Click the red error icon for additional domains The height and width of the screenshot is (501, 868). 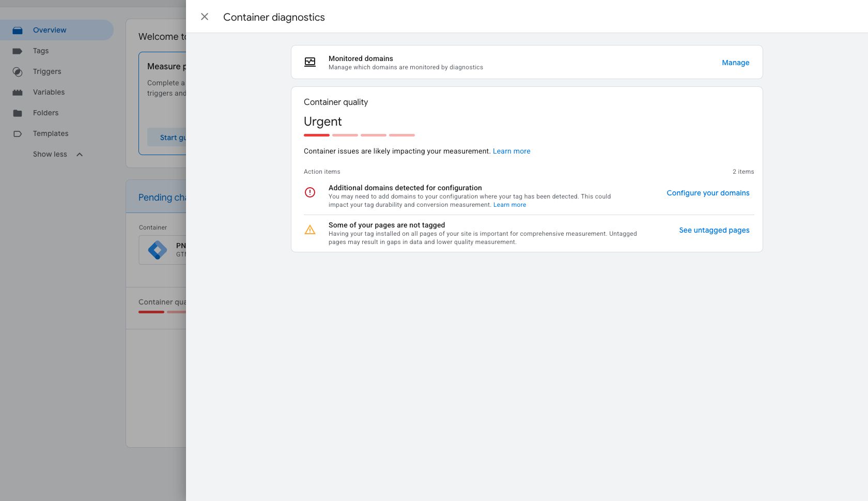click(310, 192)
